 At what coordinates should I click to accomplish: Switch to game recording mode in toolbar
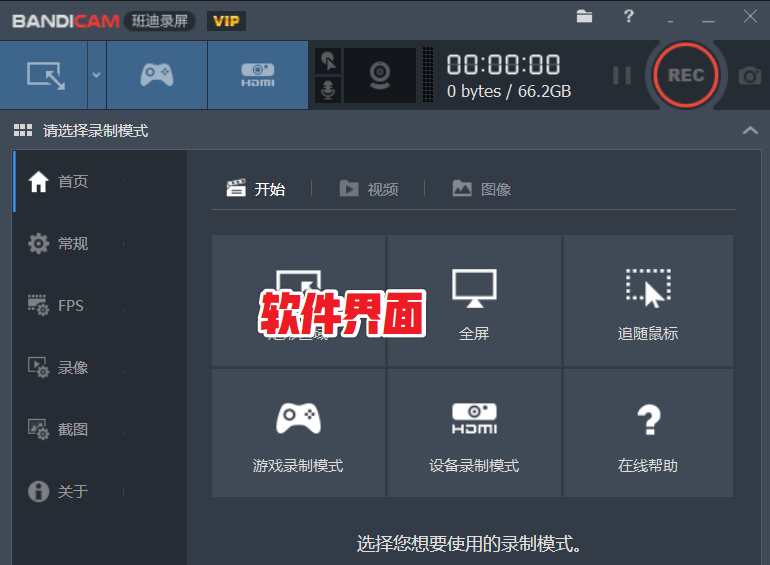coord(157,75)
